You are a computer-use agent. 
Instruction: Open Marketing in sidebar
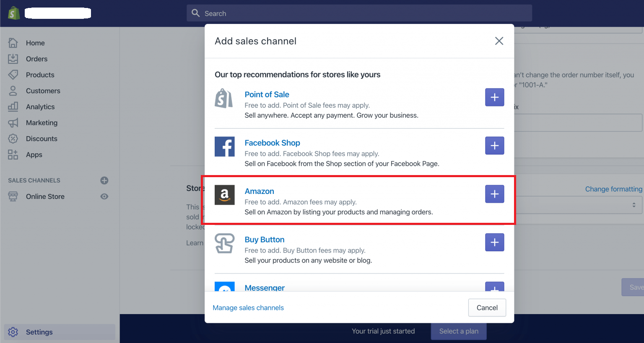pyautogui.click(x=42, y=122)
